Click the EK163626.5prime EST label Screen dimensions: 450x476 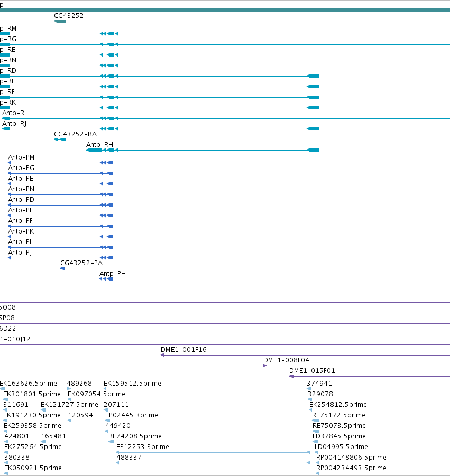[28, 384]
